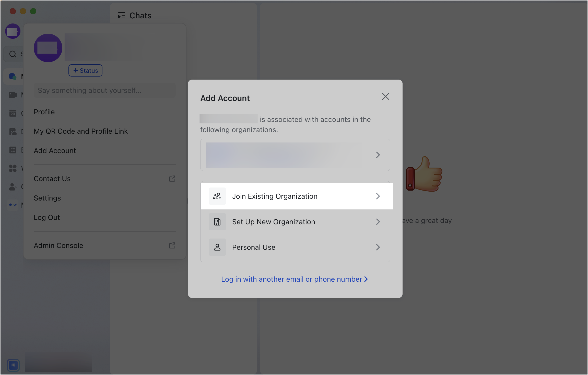Expand the Personal Use chevron
This screenshot has width=588, height=375.
point(378,247)
